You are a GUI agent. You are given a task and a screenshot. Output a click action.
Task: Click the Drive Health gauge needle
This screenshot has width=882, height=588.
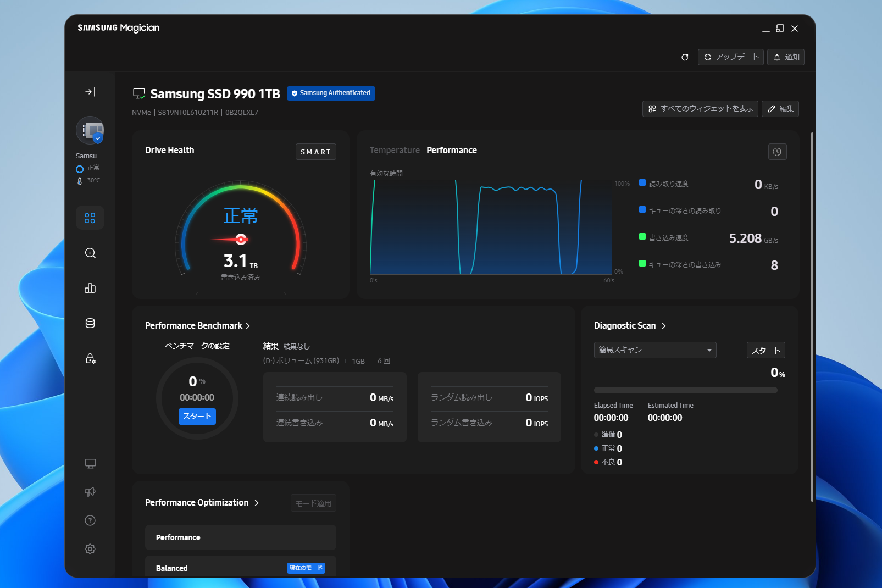coord(230,239)
